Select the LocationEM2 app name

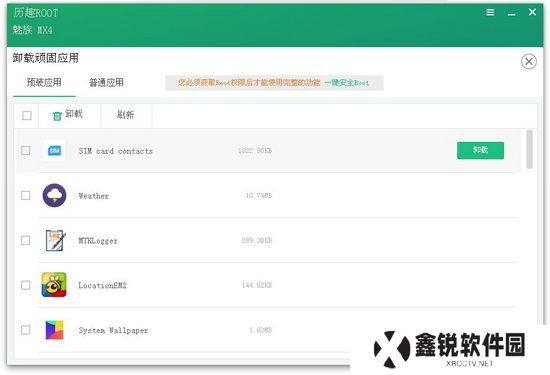pos(102,285)
